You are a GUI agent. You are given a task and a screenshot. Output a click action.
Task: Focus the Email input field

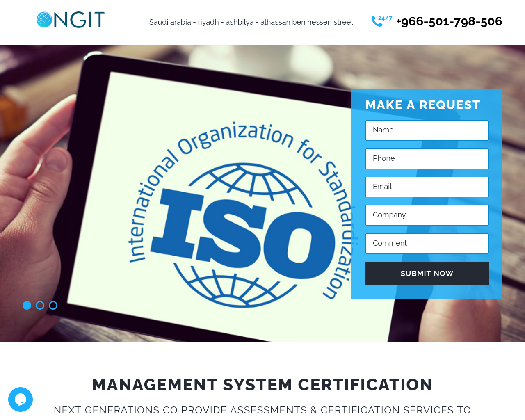427,187
